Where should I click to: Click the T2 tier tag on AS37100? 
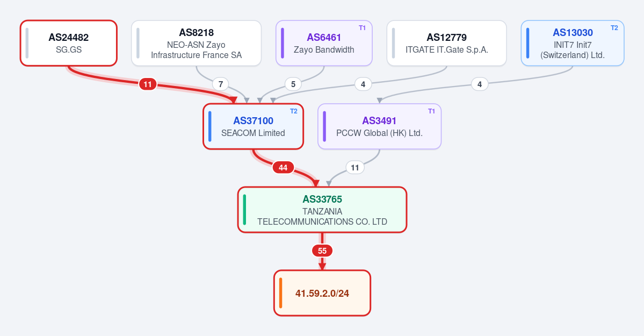tap(294, 111)
